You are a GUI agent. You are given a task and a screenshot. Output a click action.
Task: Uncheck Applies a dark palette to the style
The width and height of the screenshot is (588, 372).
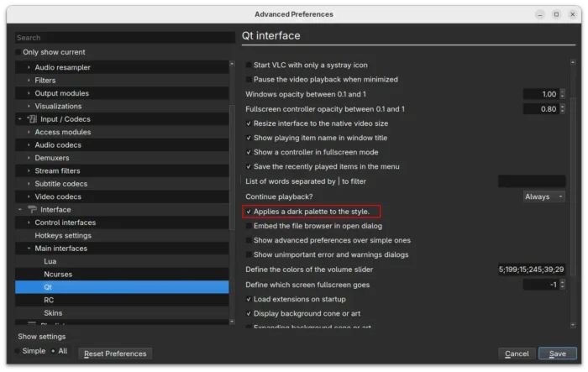point(249,212)
